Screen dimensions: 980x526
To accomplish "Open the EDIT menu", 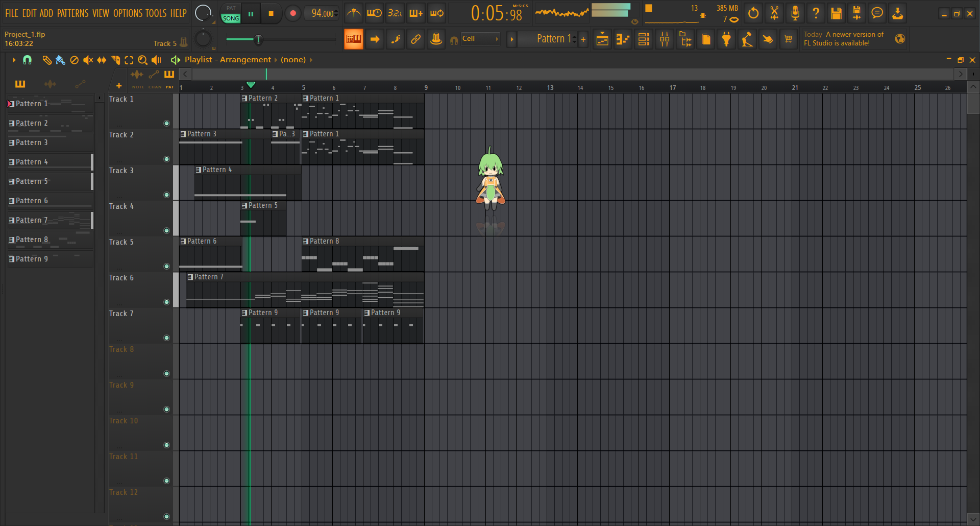I will pyautogui.click(x=29, y=13).
